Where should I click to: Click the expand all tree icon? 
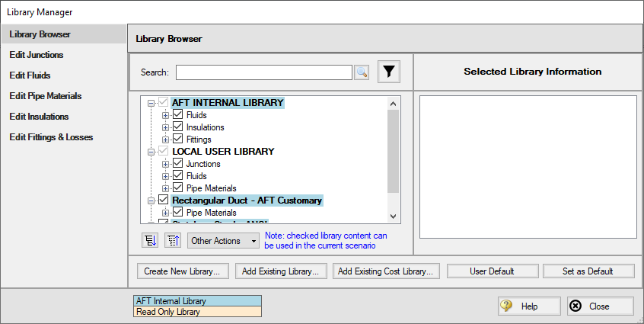click(x=150, y=241)
